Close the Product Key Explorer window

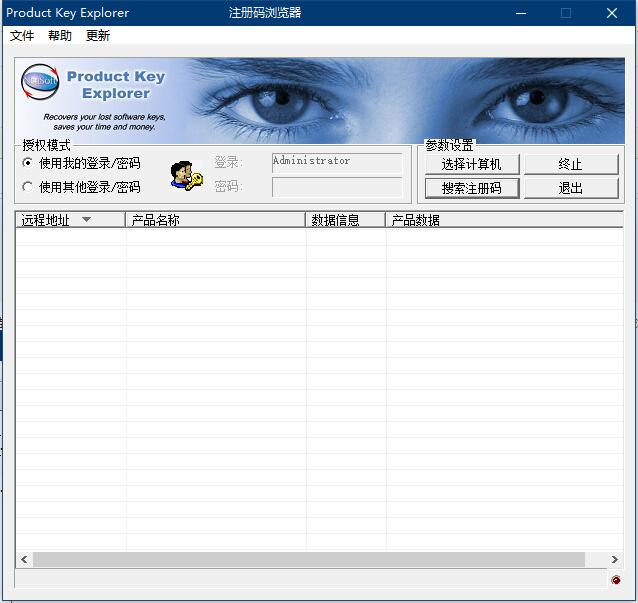(x=612, y=13)
